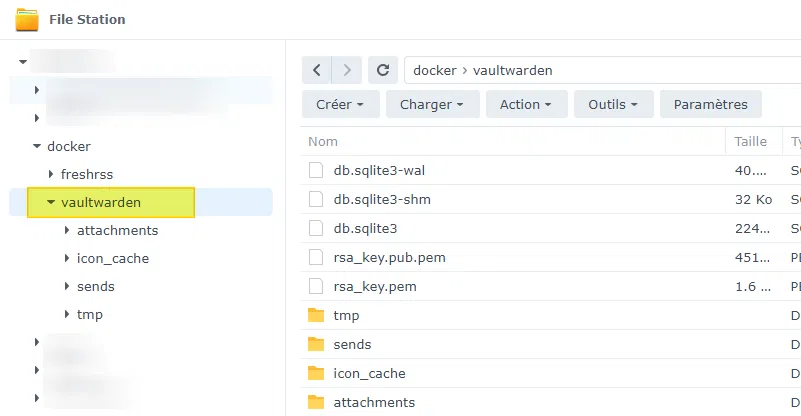Click the rsa_key.pem file icon
Viewport: 801px width, 416px height.
pyautogui.click(x=316, y=286)
